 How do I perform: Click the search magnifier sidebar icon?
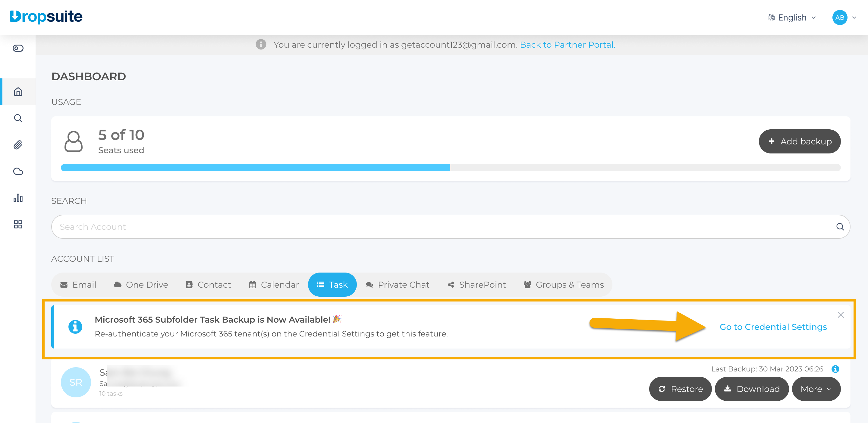click(18, 118)
